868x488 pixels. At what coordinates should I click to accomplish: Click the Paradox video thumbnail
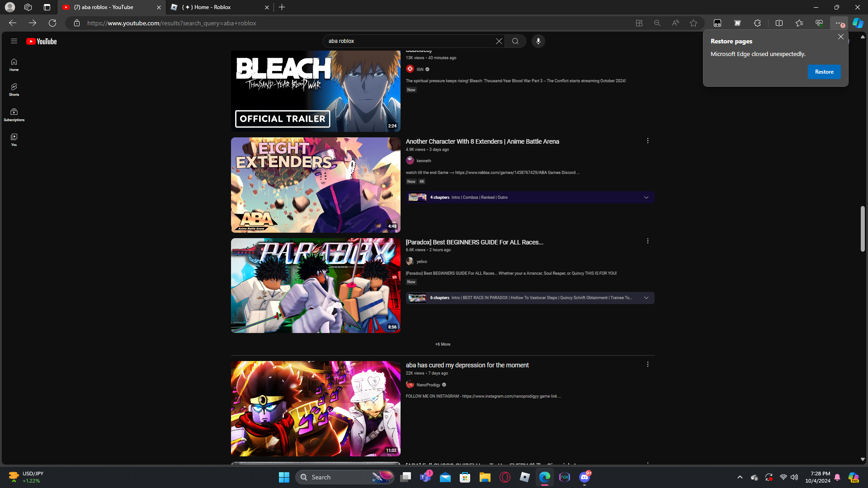pyautogui.click(x=316, y=286)
